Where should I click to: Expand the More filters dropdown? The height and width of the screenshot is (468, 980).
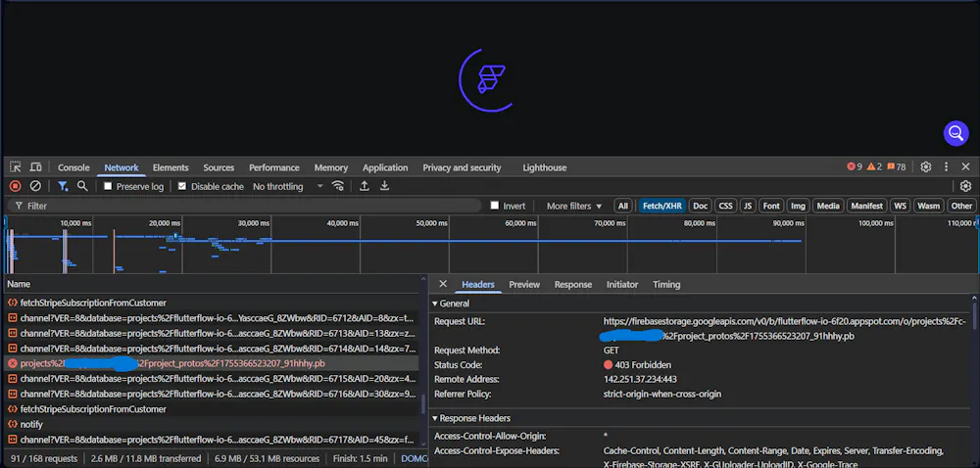tap(574, 206)
